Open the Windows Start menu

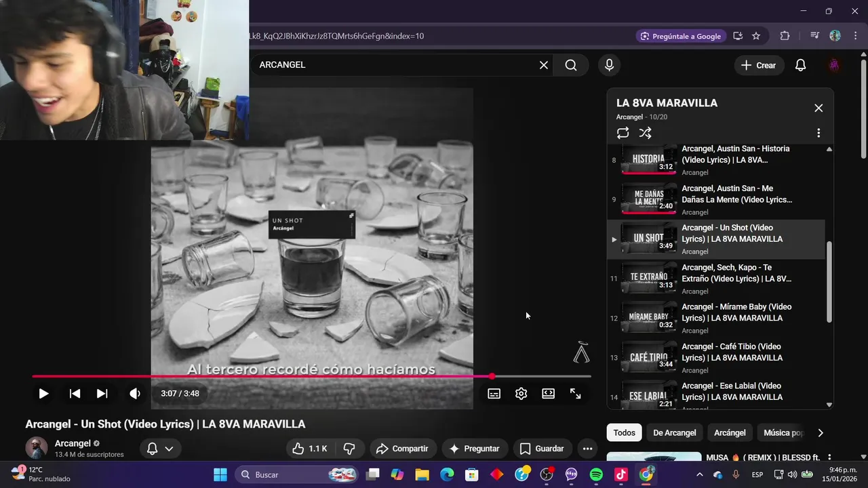[220, 474]
